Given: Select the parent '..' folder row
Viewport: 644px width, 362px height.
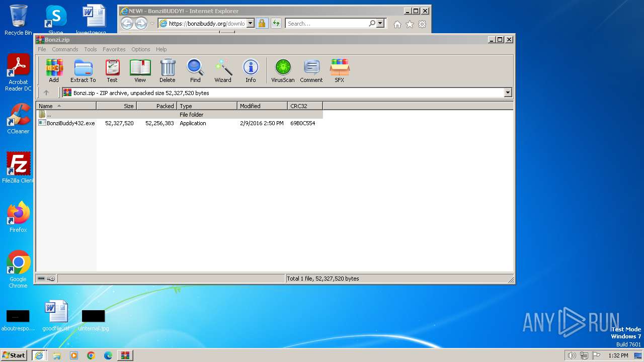Looking at the screenshot, I should tap(179, 115).
